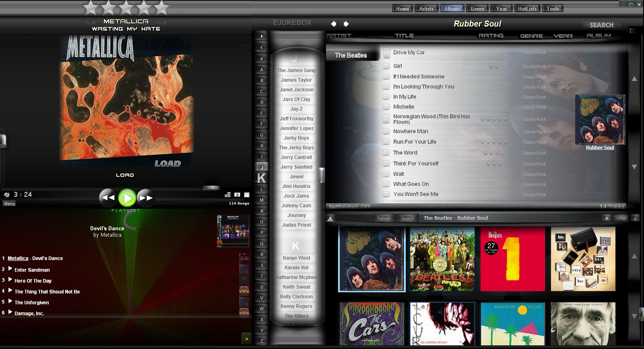Screen dimensions: 644x349
Task: Move the song progress slider handle
Action: (211, 188)
